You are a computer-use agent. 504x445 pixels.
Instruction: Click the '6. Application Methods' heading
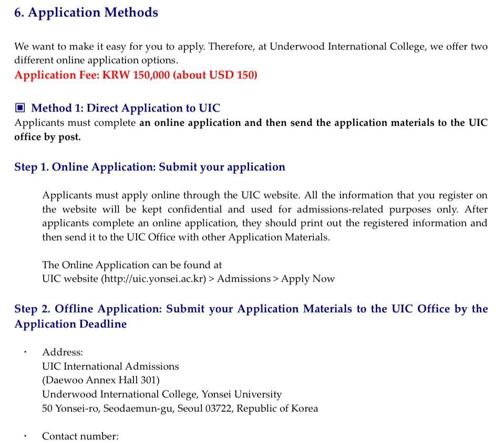(x=86, y=13)
